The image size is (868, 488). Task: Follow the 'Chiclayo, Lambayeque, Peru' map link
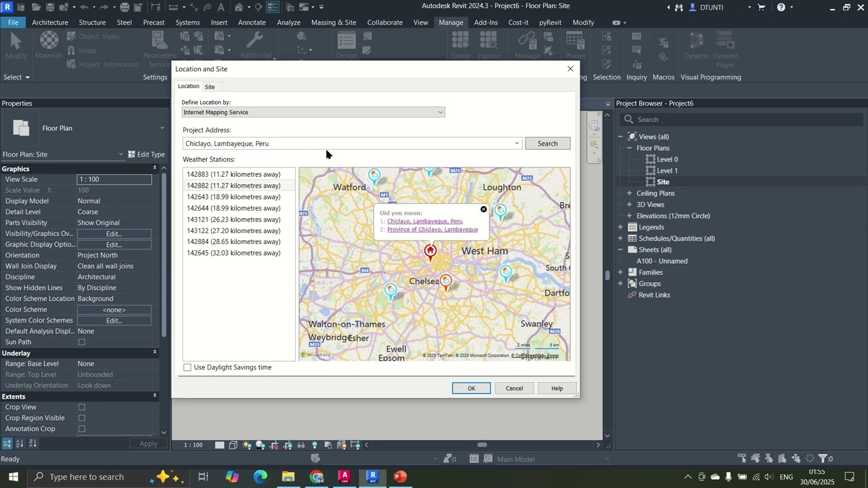[x=425, y=222]
